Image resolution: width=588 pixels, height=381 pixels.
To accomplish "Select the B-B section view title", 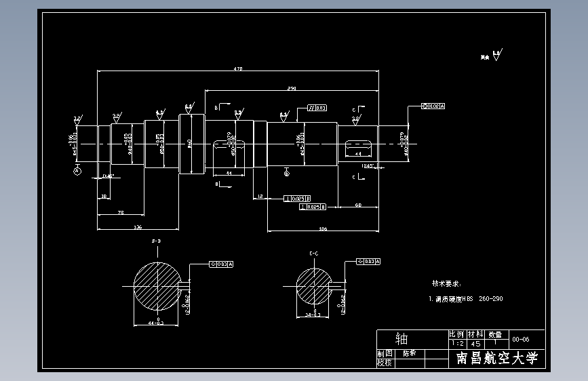I will click(157, 241).
